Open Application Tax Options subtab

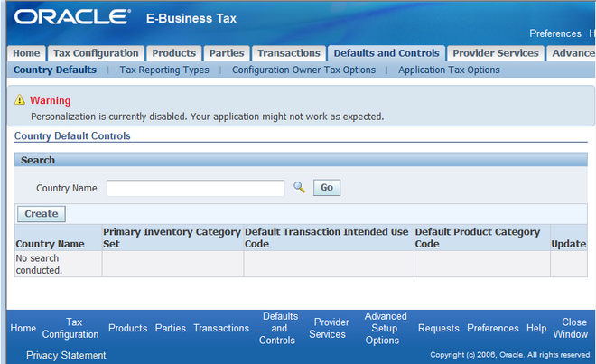click(449, 70)
